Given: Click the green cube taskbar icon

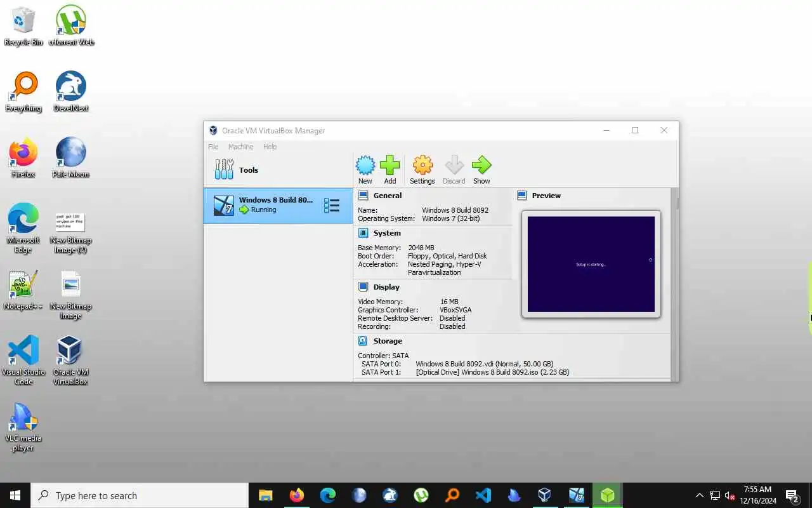Looking at the screenshot, I should point(607,495).
